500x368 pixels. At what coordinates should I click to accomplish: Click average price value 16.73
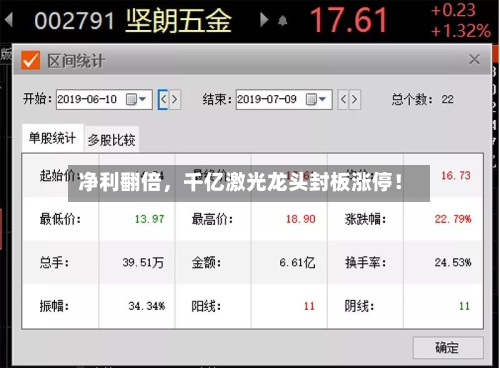tap(456, 175)
